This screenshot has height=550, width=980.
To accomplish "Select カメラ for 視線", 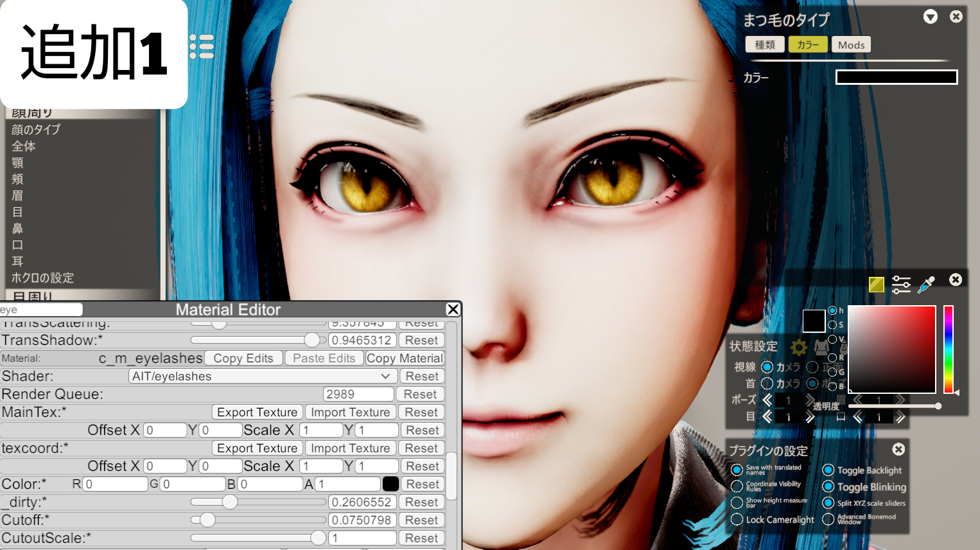I will (x=767, y=367).
